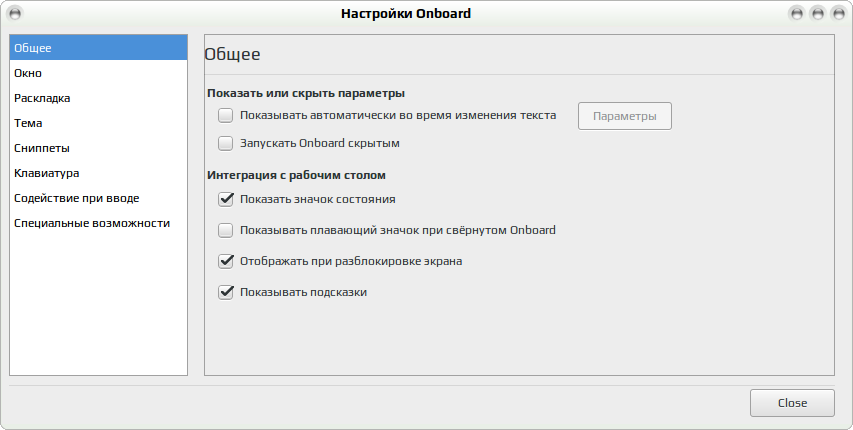Select the Общее category in sidebar
This screenshot has height=430, width=853.
click(98, 47)
